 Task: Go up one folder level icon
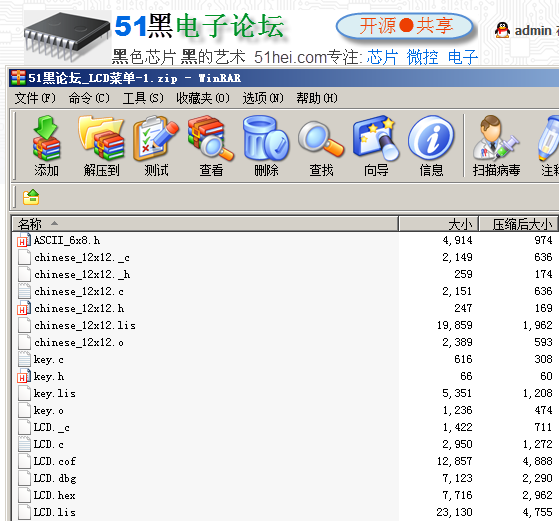click(31, 197)
